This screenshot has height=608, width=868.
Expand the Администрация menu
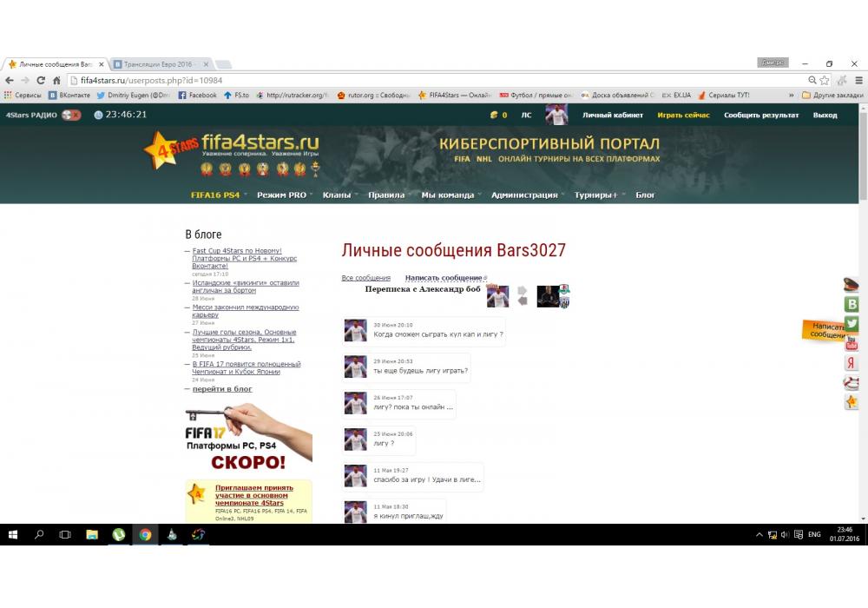[x=524, y=195]
